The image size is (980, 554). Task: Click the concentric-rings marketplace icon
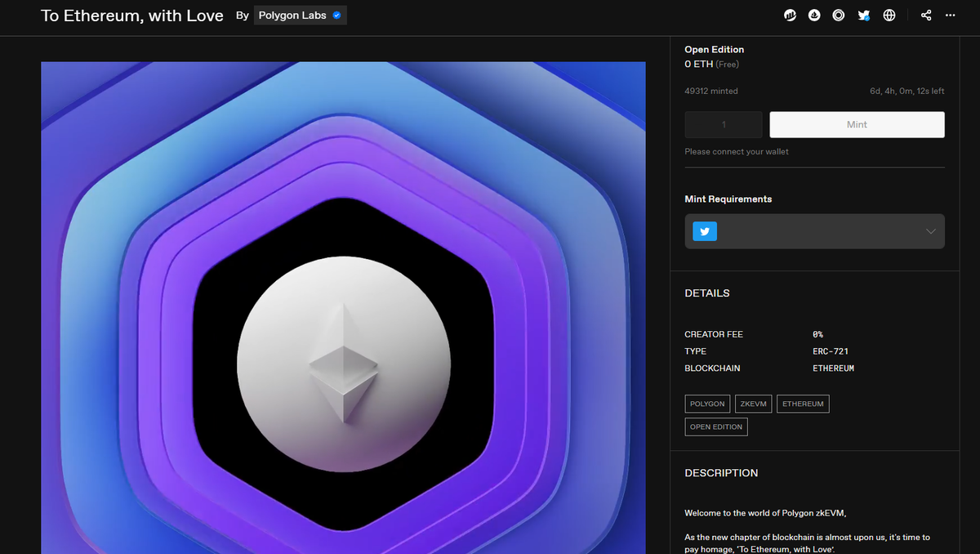point(839,16)
